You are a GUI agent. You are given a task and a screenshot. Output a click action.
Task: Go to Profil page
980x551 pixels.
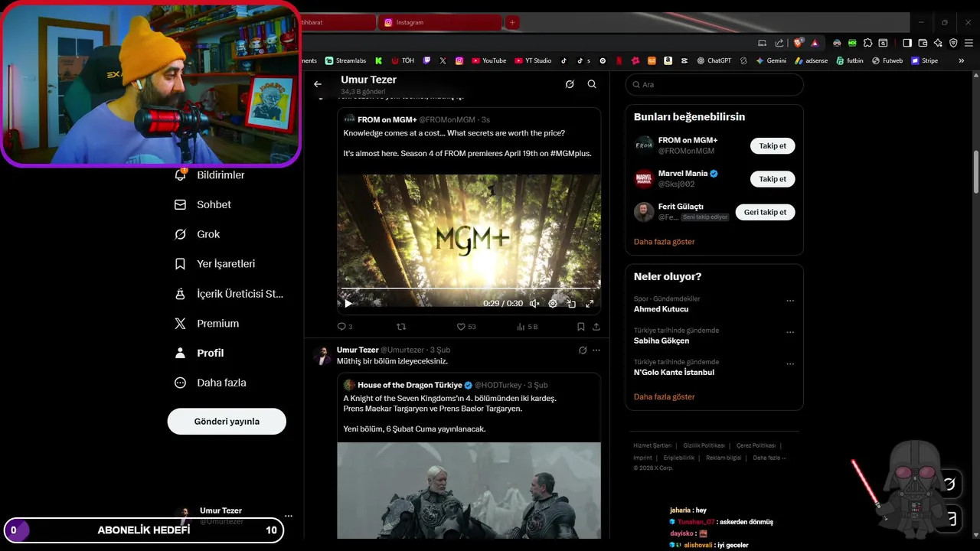(x=200, y=353)
